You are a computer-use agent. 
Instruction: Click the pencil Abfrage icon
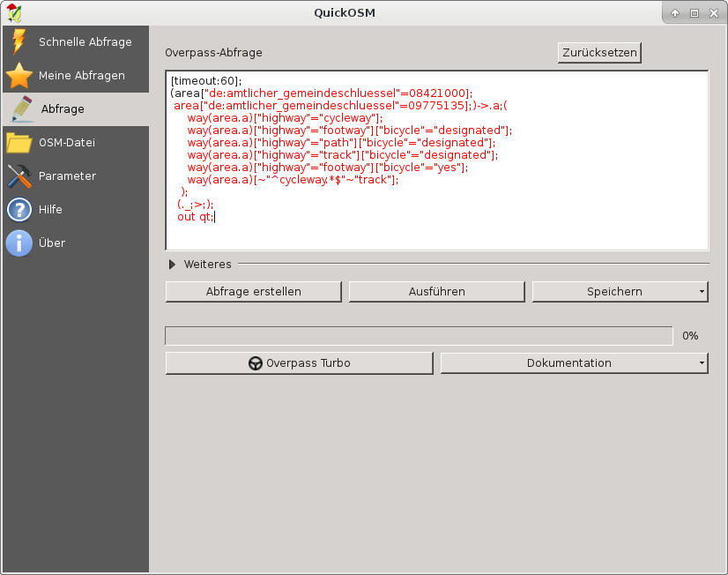tap(19, 109)
